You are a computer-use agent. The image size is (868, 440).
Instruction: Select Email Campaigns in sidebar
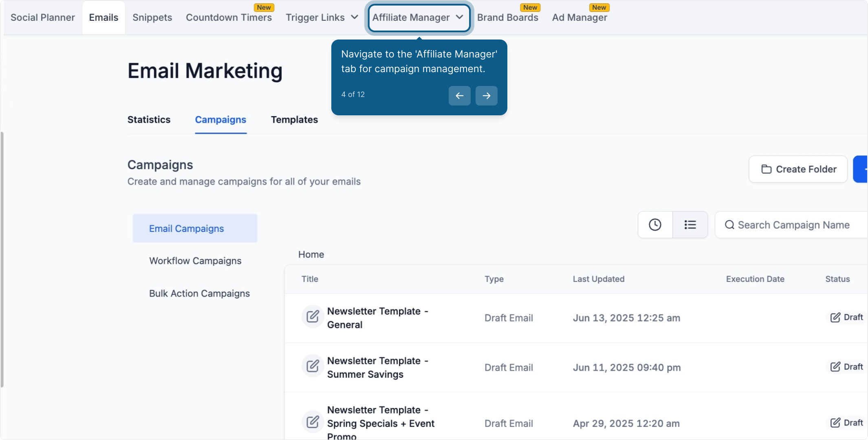coord(195,229)
